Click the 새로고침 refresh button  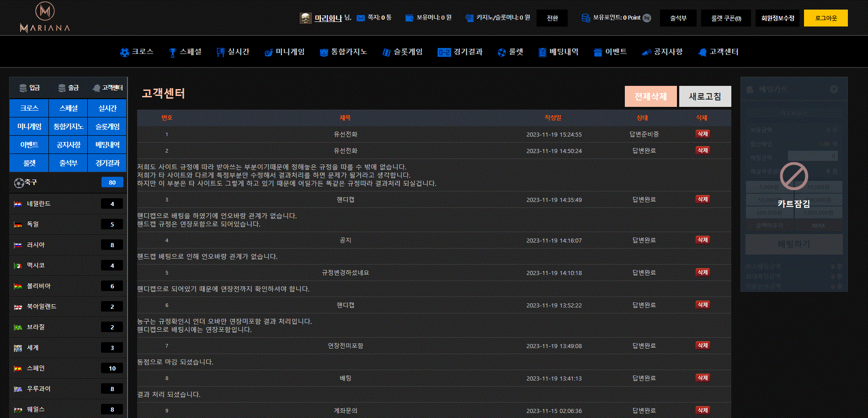[x=705, y=96]
